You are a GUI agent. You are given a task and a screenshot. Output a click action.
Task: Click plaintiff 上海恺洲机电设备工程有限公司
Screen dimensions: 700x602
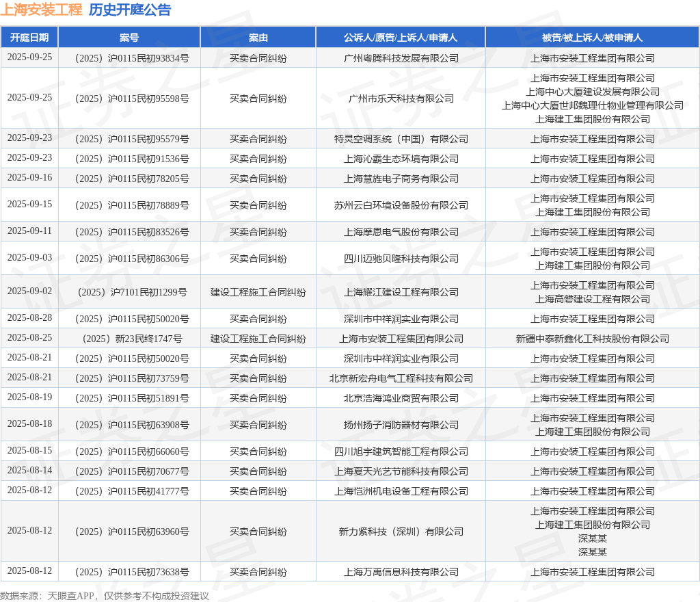click(x=401, y=491)
